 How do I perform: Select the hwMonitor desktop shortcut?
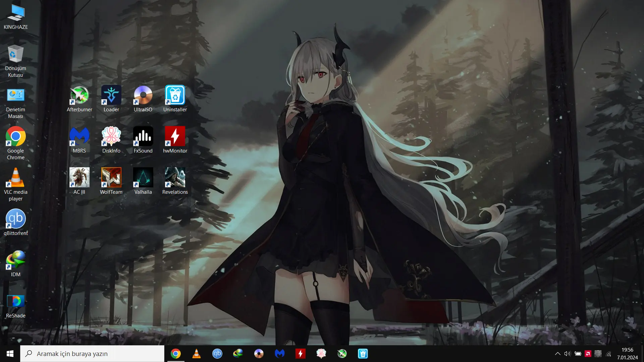[175, 140]
